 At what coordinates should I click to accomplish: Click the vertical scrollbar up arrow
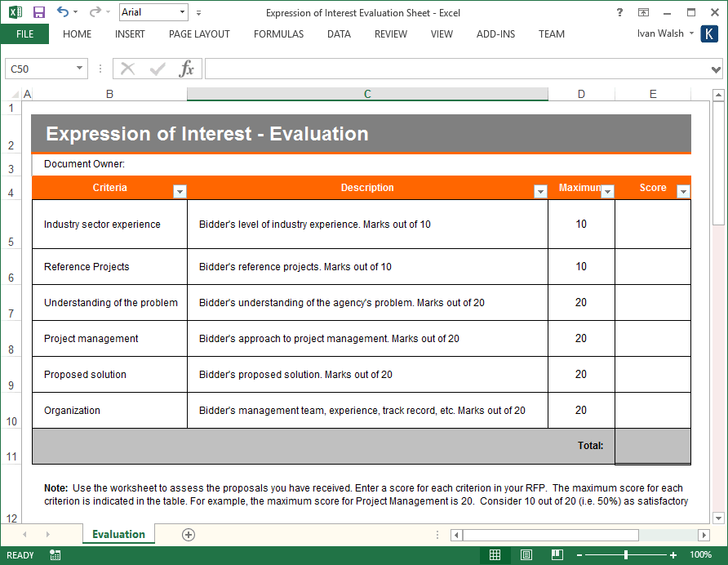pos(718,96)
